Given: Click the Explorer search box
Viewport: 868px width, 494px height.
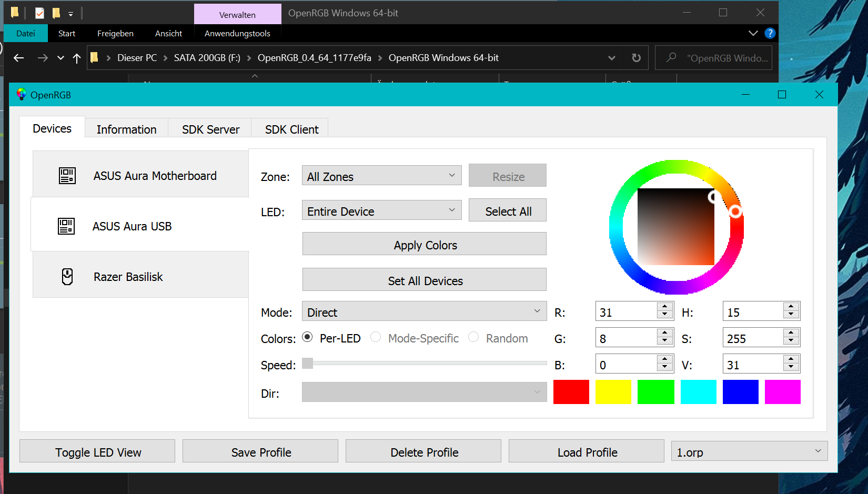Looking at the screenshot, I should click(714, 57).
